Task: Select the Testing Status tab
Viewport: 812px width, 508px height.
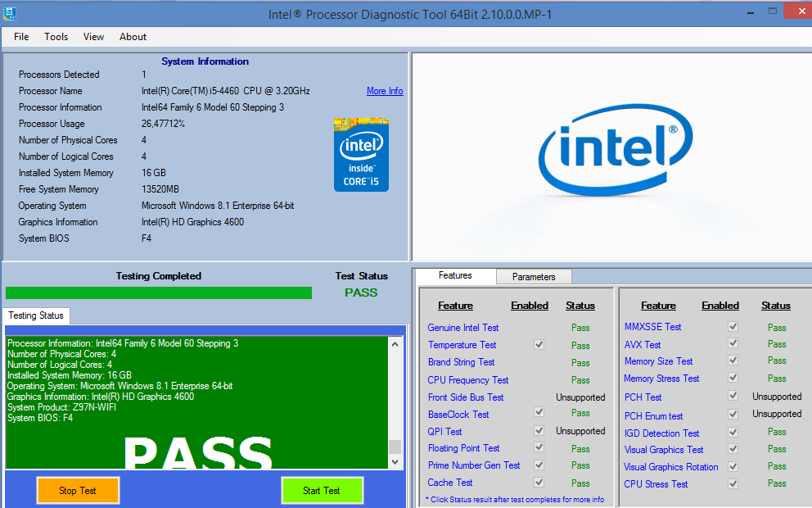Action: coord(36,315)
